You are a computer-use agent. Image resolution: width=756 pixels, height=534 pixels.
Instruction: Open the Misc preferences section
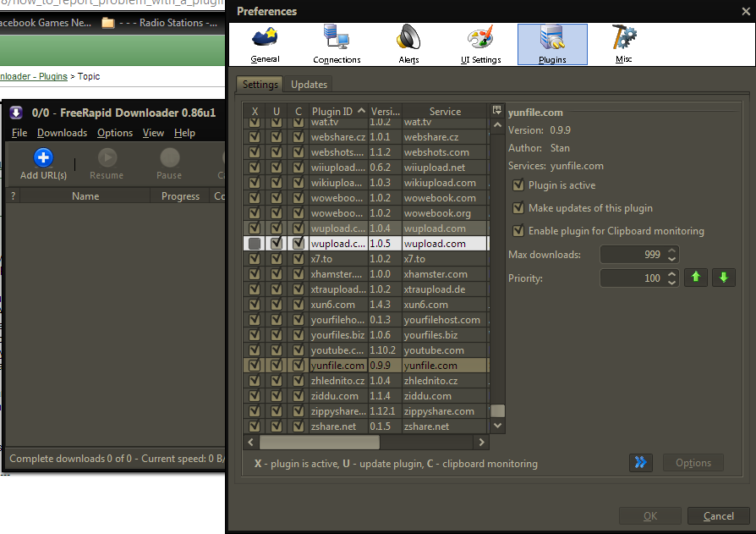[x=624, y=44]
